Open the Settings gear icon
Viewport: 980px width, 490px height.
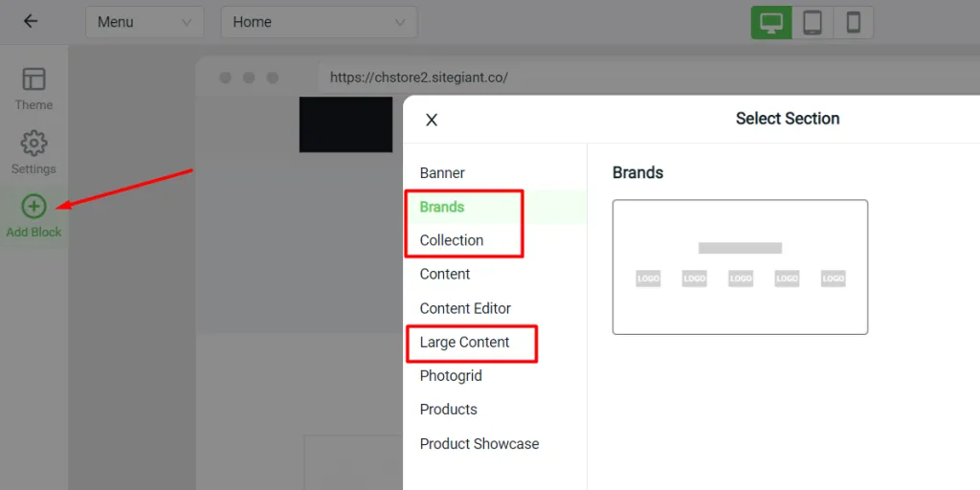click(x=33, y=144)
